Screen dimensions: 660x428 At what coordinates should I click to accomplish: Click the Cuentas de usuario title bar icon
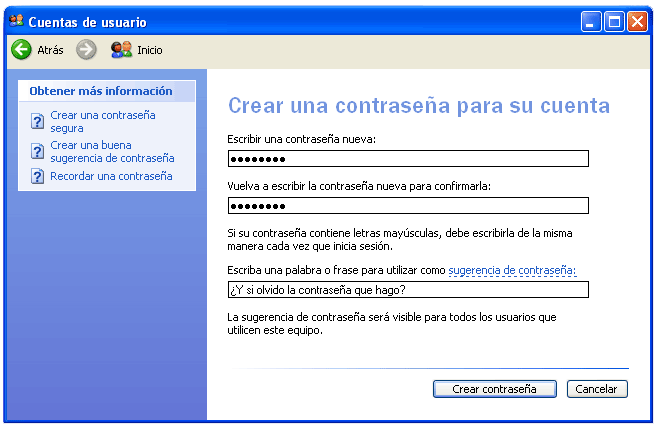coord(16,20)
